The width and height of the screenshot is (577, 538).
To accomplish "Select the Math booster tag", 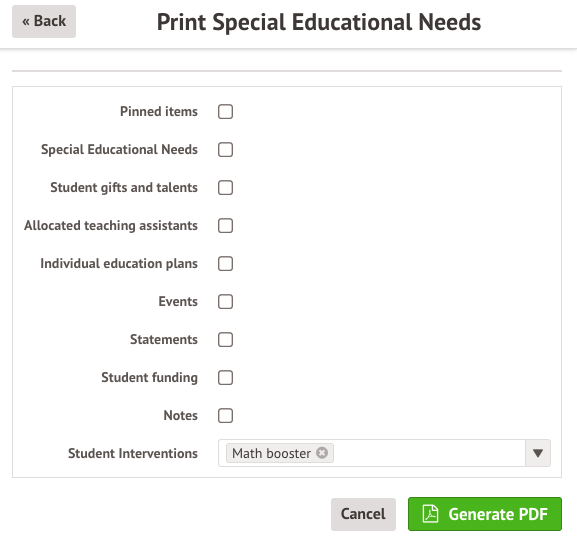I will click(x=272, y=453).
